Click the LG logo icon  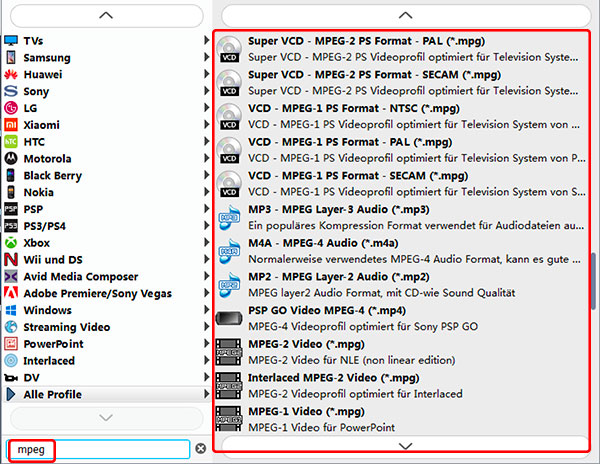(11, 108)
